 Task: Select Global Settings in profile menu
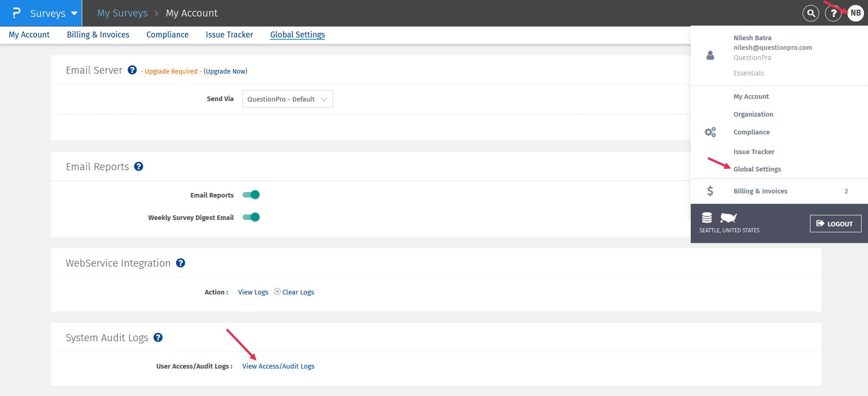(x=757, y=169)
